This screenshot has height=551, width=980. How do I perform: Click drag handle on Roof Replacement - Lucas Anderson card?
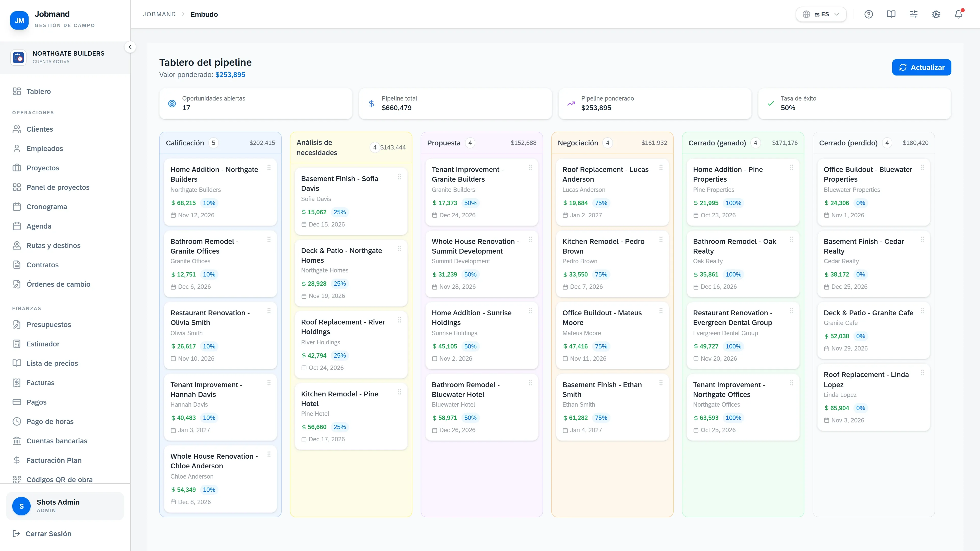pos(661,167)
